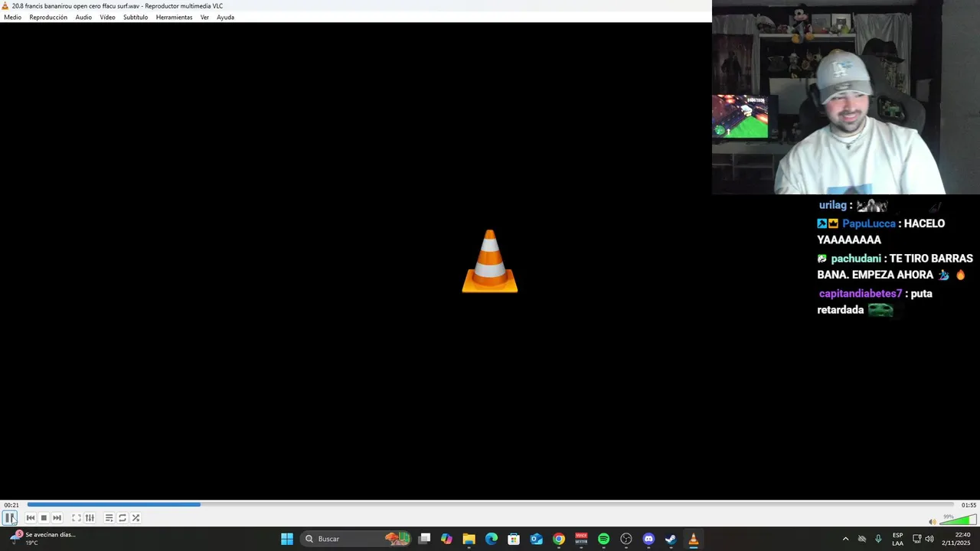Go to the previous track

tap(31, 518)
